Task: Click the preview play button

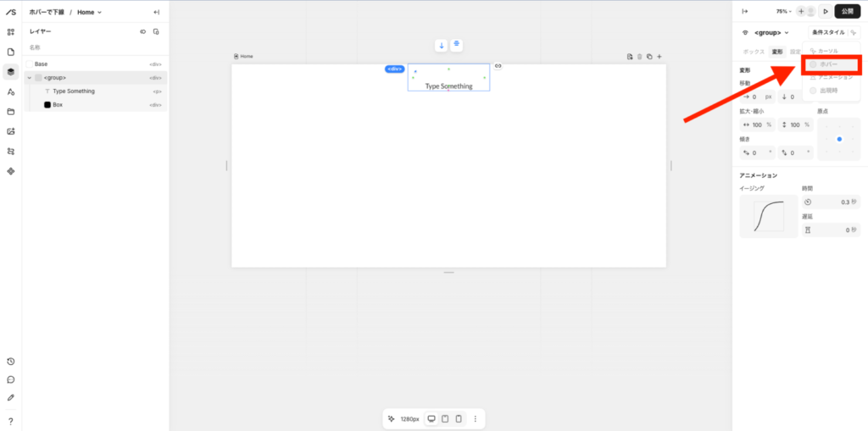Action: pyautogui.click(x=826, y=12)
